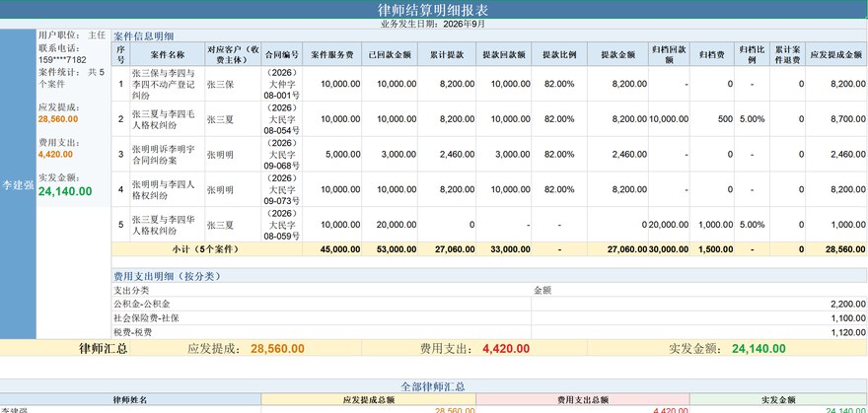Screen dimensions: 868x413
Task: Click the 提款金额 column header
Action: (617, 55)
